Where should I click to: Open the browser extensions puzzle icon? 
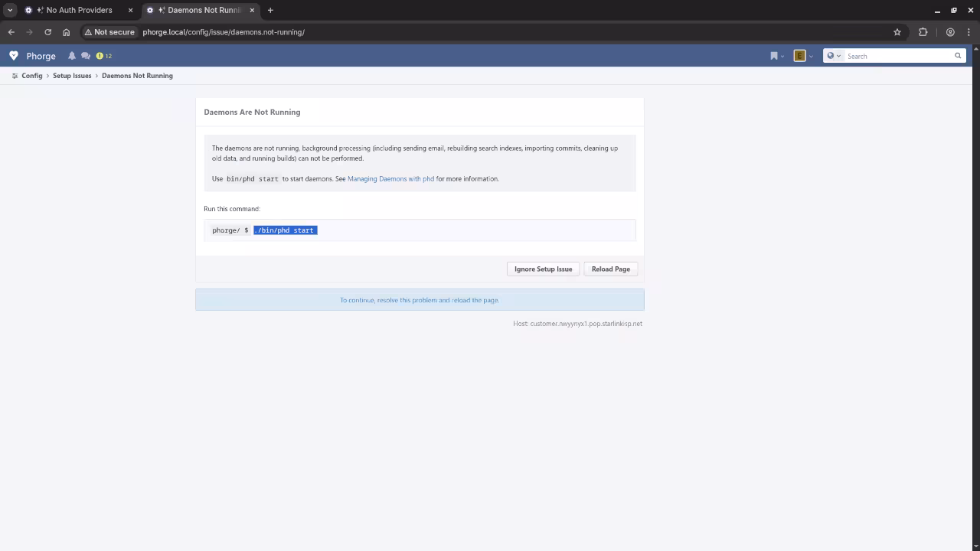923,32
